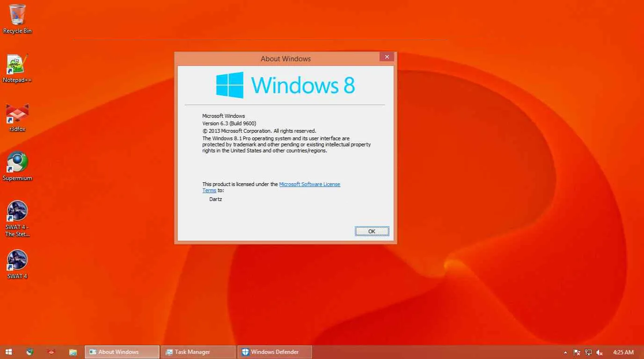Open the Start menu from the taskbar

point(8,352)
